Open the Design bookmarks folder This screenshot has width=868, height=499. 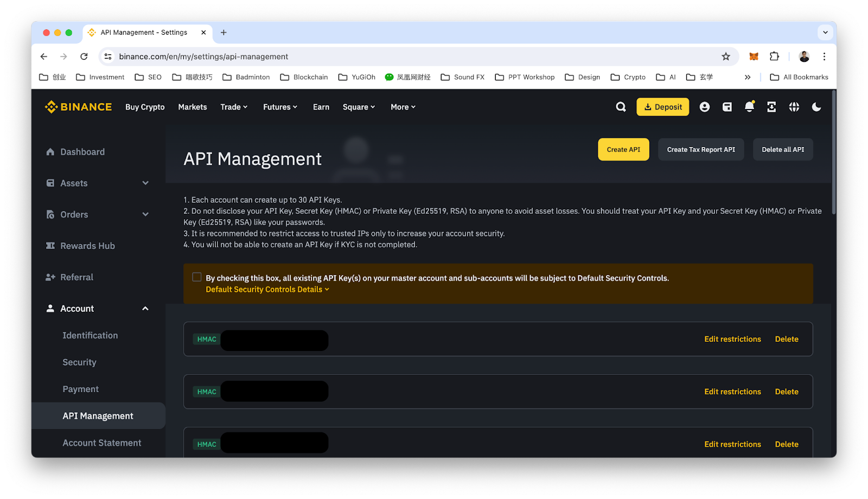click(583, 77)
